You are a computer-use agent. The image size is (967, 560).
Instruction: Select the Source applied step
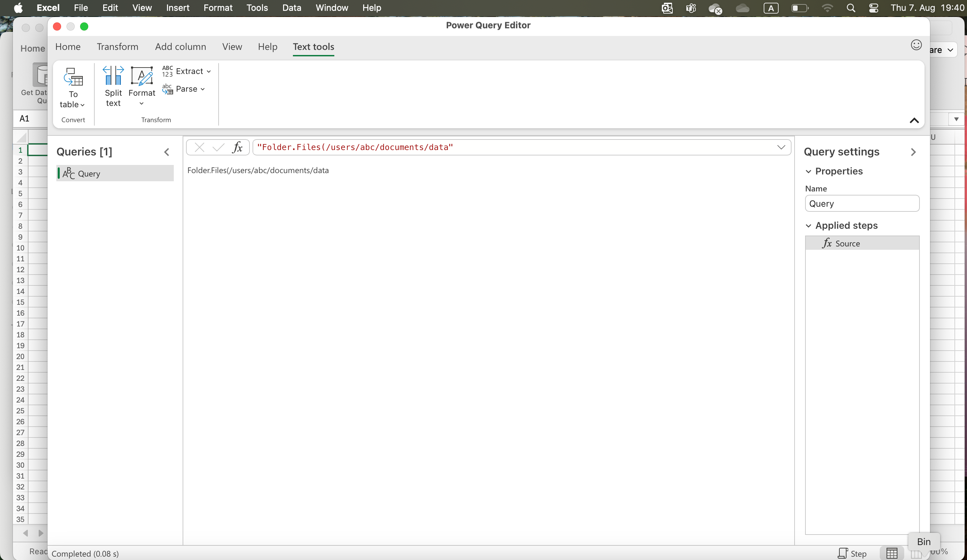click(x=862, y=243)
